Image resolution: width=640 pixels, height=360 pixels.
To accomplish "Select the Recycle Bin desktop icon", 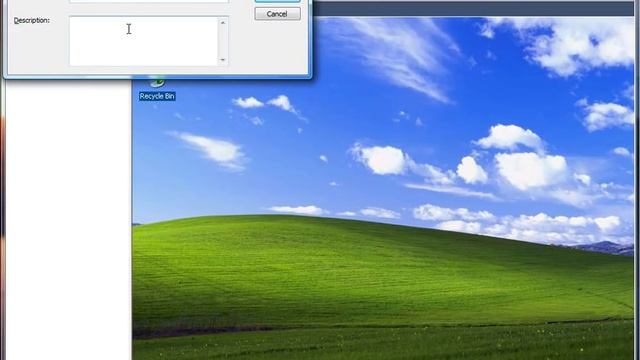I will 157,88.
